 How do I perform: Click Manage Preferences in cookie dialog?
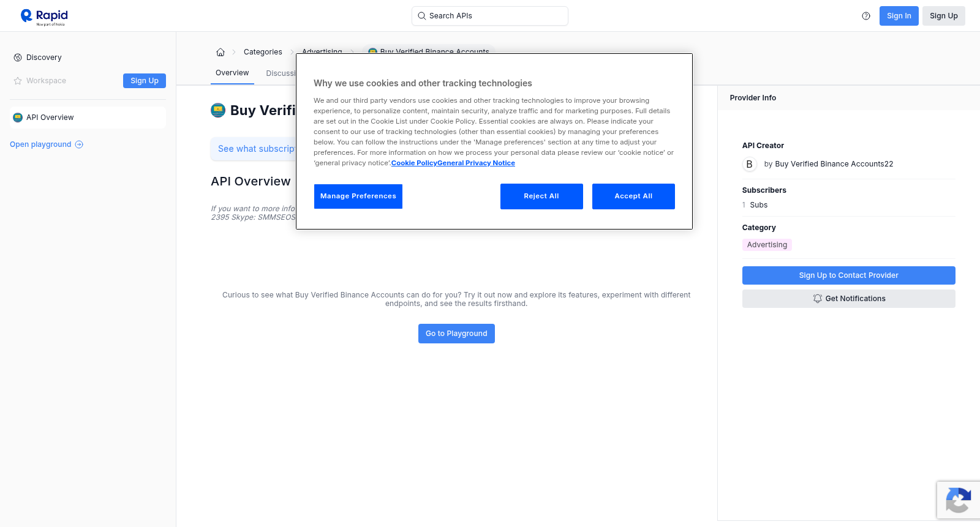(x=358, y=196)
